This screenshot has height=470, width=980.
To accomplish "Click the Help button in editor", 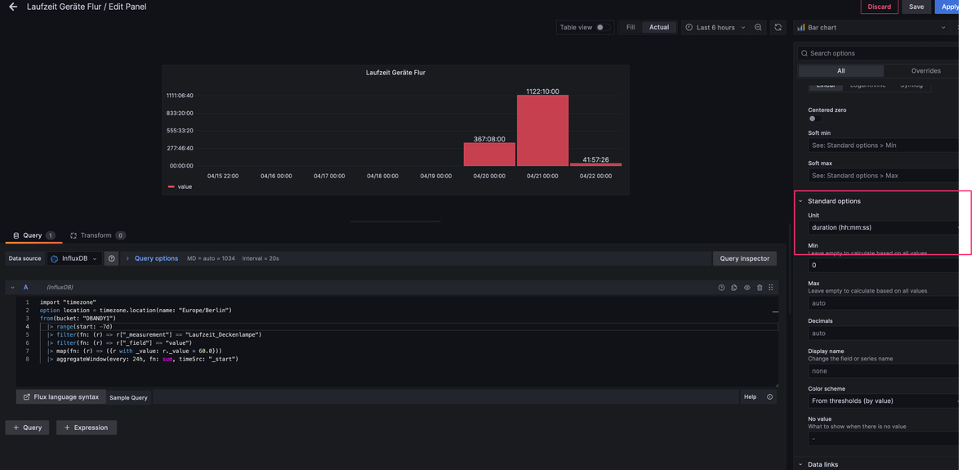I will [x=750, y=397].
